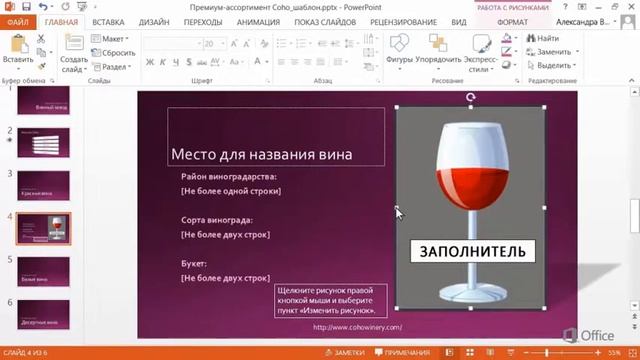Open Макет layout dropdown

110,39
